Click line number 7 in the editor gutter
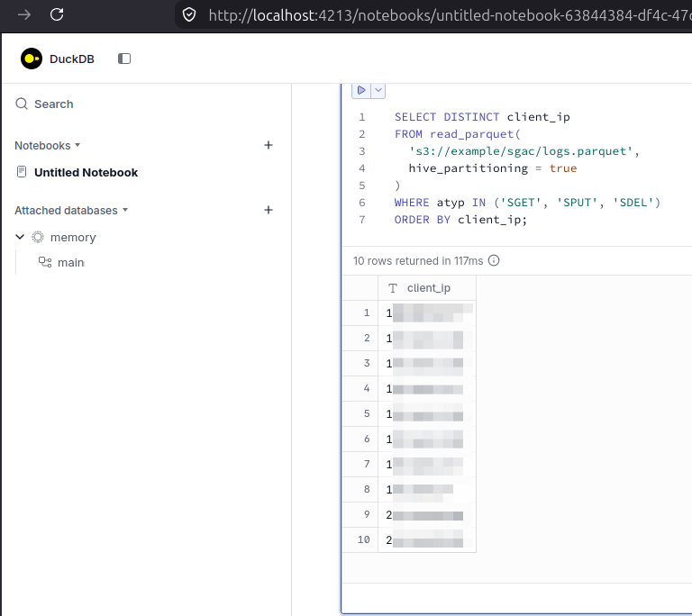Viewport: 692px width, 616px height. tap(362, 220)
